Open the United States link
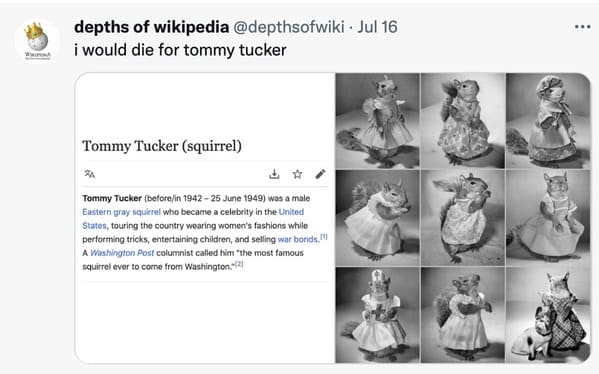 point(193,219)
